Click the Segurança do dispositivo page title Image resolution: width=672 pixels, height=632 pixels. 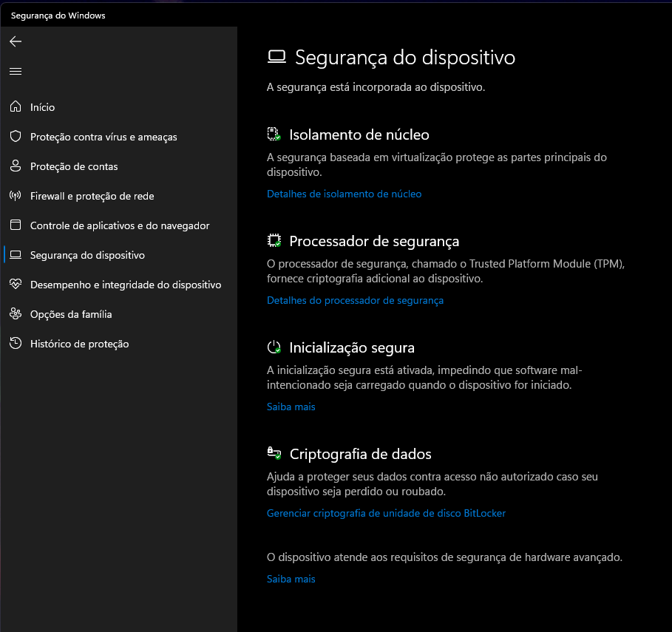[x=405, y=58]
